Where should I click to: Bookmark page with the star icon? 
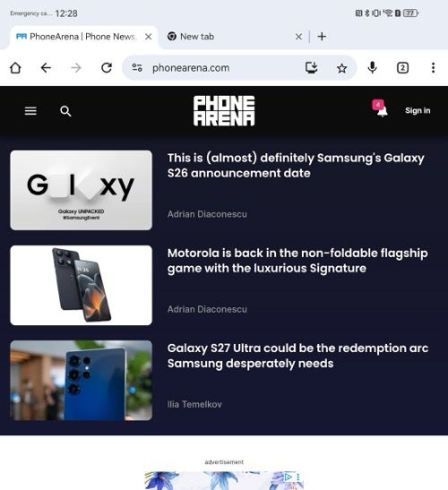click(341, 68)
